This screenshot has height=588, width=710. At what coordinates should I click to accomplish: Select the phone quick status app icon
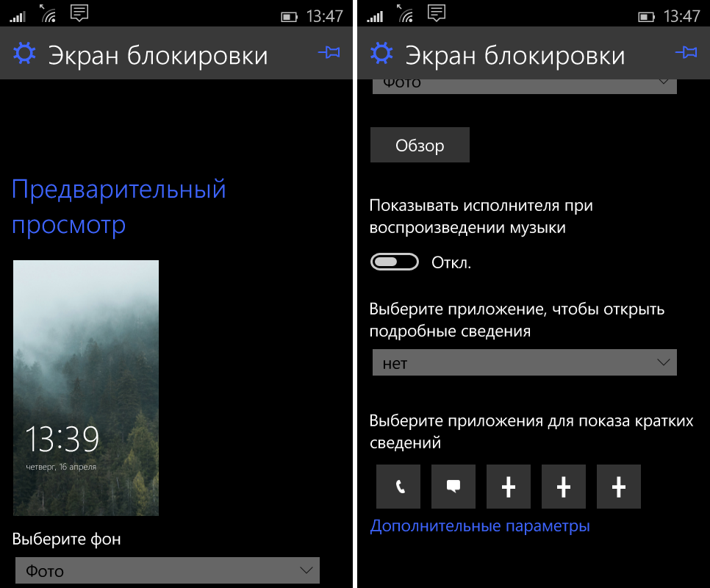pyautogui.click(x=398, y=487)
